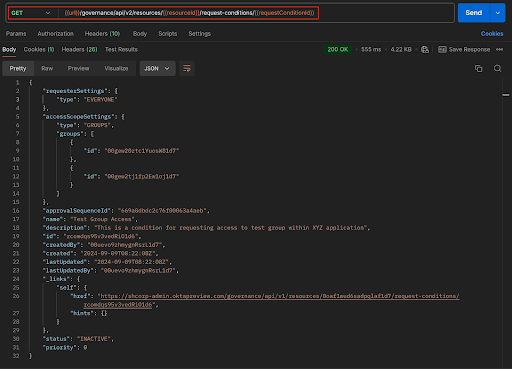
Task: Click the "description" key on line 18
Action: (x=65, y=228)
